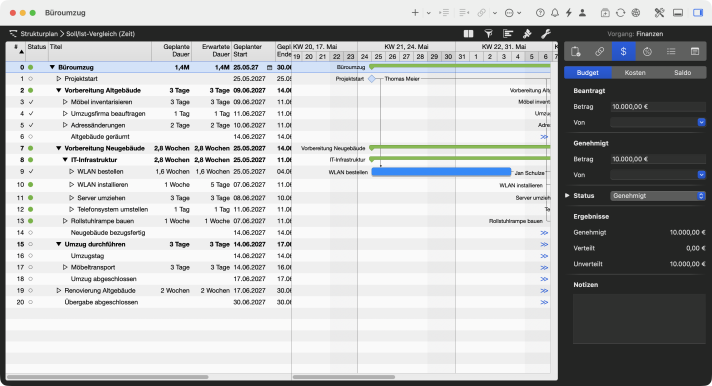Click the chain link icon in the top toolbar
Image resolution: width=712 pixels, height=386 pixels.
[482, 13]
